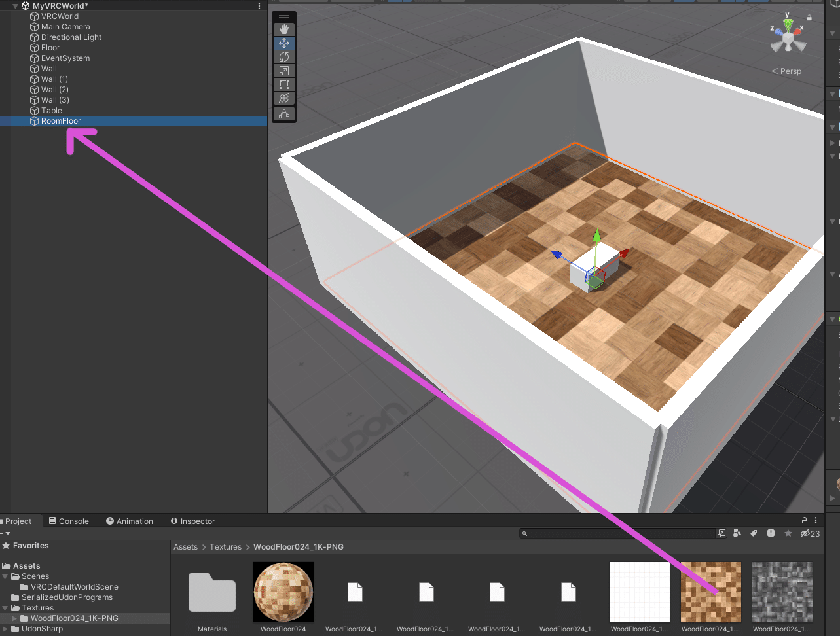Open the MyVRCWorld scene options menu
840x636 pixels.
[259, 5]
